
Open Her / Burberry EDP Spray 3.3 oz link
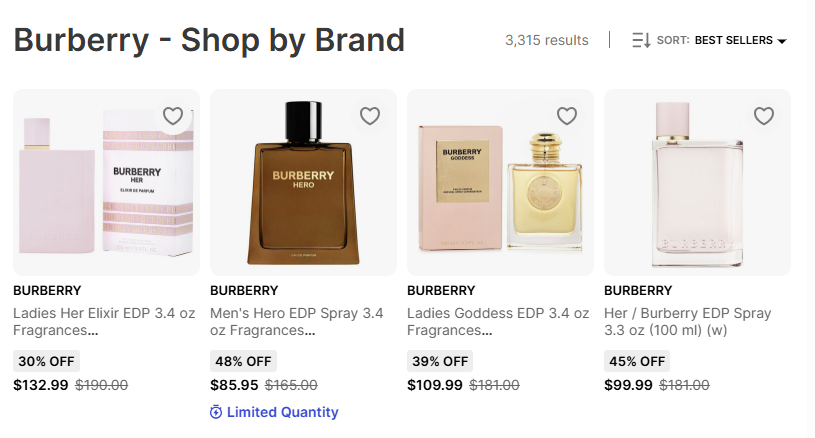coord(688,322)
